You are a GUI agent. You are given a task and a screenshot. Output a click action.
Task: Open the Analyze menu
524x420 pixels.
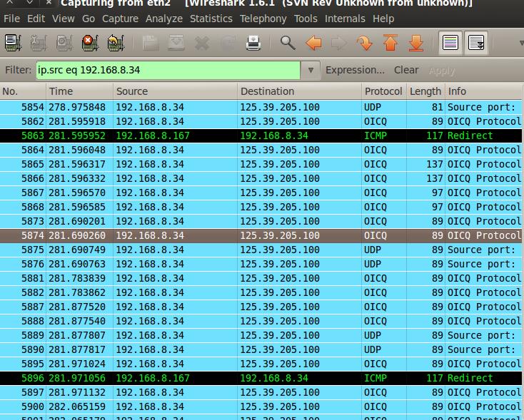164,19
